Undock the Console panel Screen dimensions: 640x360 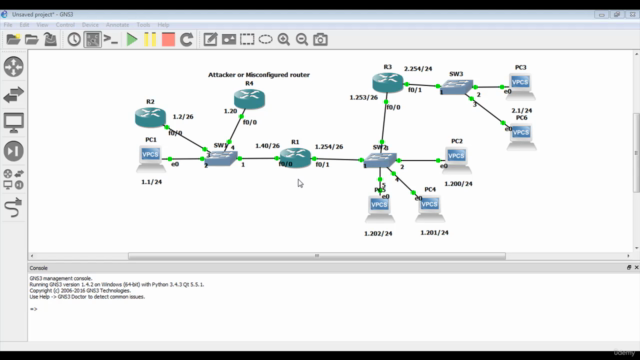tap(629, 267)
